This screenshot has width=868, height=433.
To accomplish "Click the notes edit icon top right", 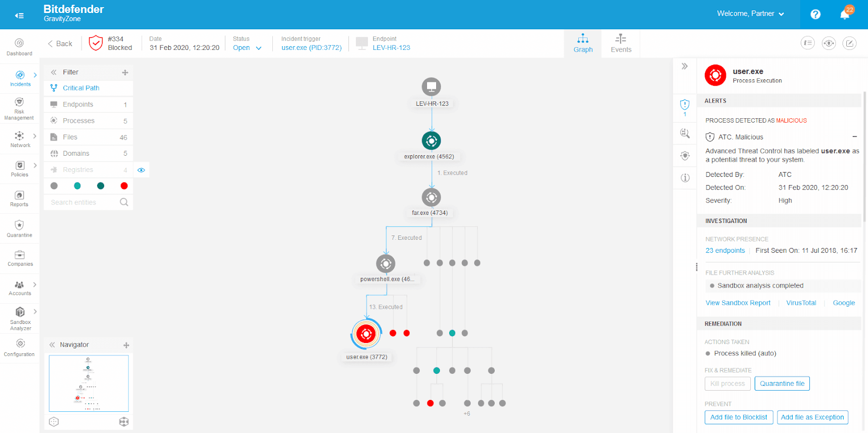I will tap(850, 43).
